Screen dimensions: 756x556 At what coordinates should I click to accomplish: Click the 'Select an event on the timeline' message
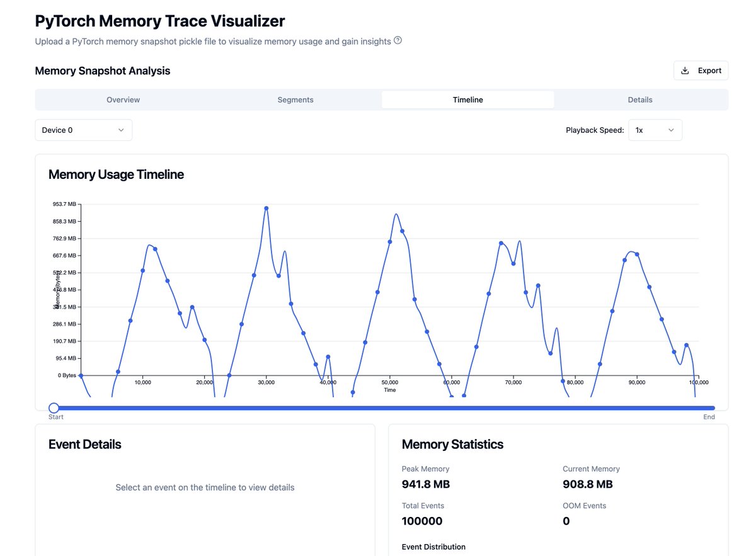click(205, 487)
